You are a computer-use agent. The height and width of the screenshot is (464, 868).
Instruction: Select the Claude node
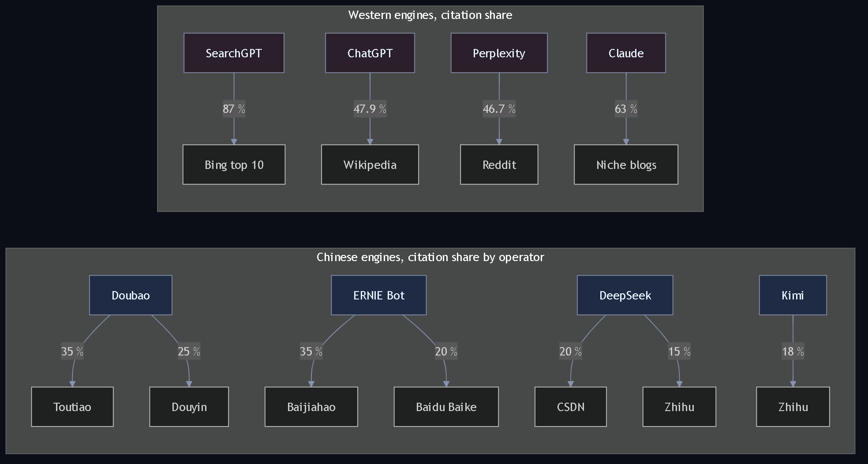point(626,53)
